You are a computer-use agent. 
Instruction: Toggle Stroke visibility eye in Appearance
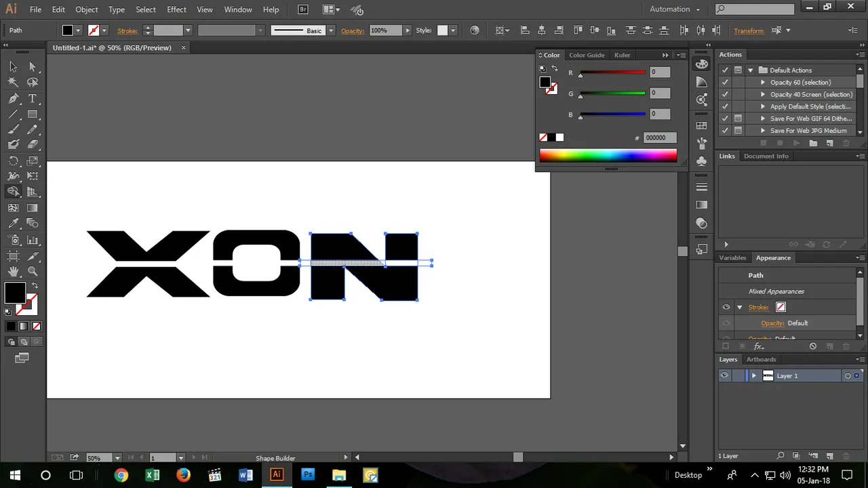tap(726, 307)
